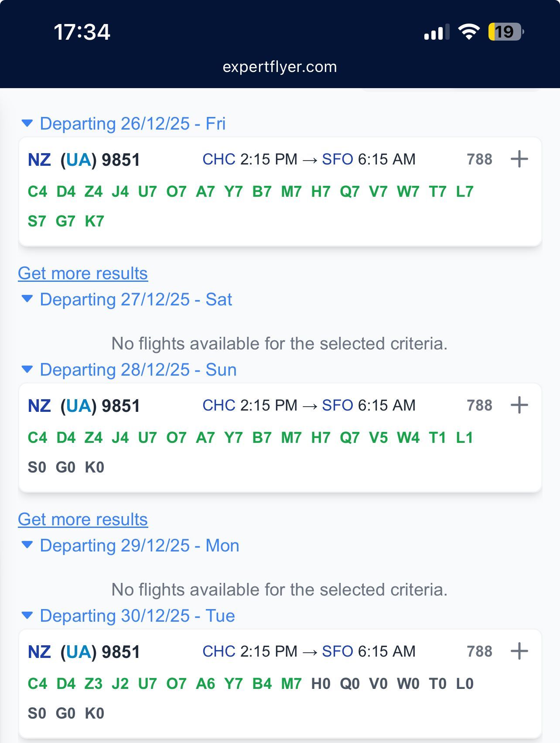This screenshot has width=560, height=743.
Task: Tap plus icon for 30/12/25 flight
Action: [519, 651]
